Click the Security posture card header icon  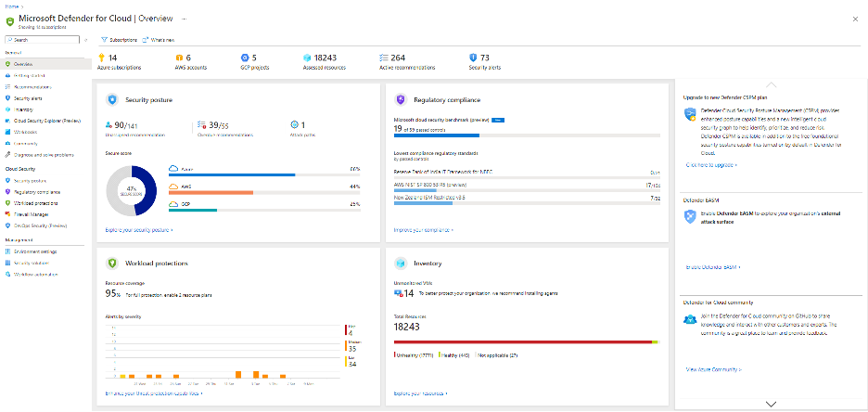pyautogui.click(x=112, y=99)
